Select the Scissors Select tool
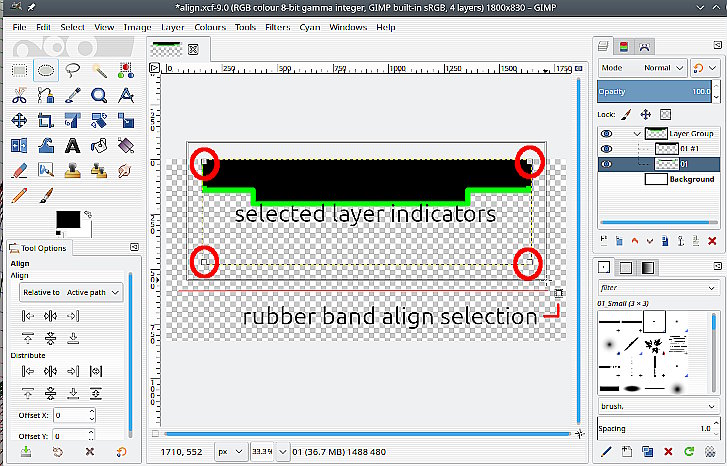The height and width of the screenshot is (466, 727). [19, 96]
